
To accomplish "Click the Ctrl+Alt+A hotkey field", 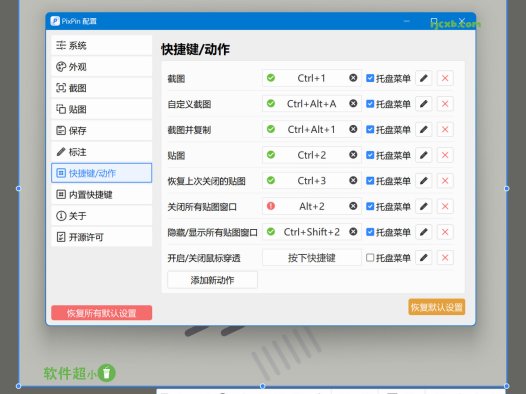I will tap(312, 104).
